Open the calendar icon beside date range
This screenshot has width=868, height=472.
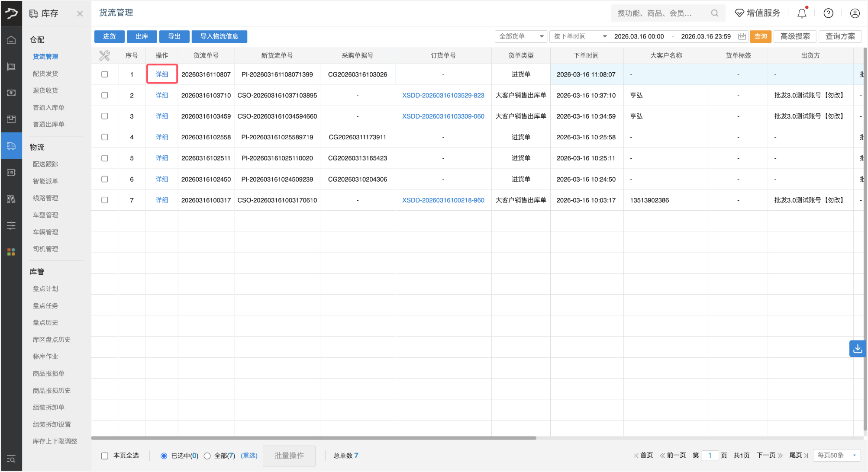point(742,36)
